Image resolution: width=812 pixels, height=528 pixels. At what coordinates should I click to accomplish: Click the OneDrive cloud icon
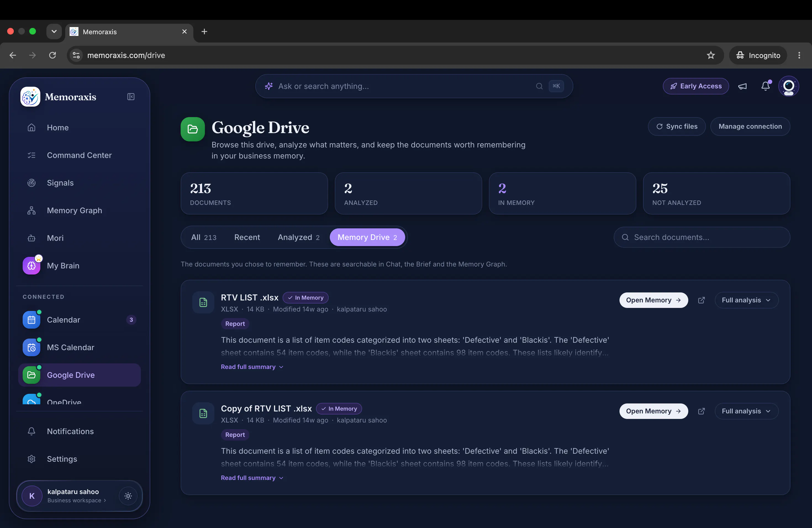click(x=31, y=400)
